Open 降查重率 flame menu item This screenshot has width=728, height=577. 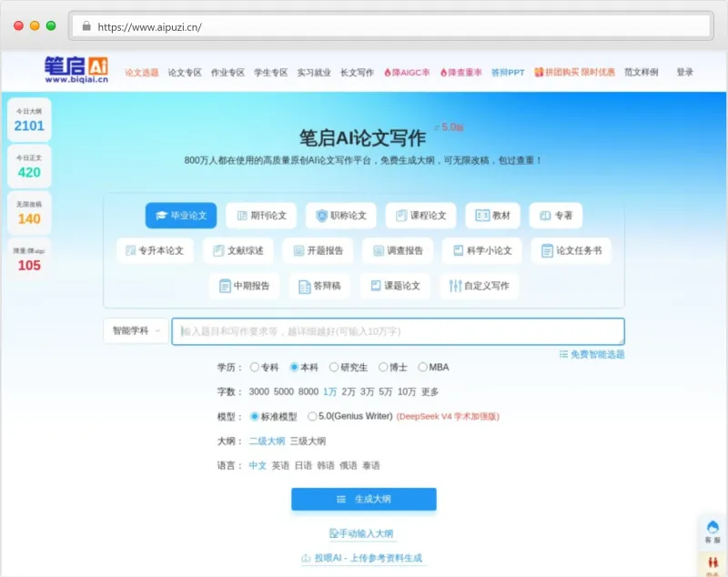[x=461, y=73]
